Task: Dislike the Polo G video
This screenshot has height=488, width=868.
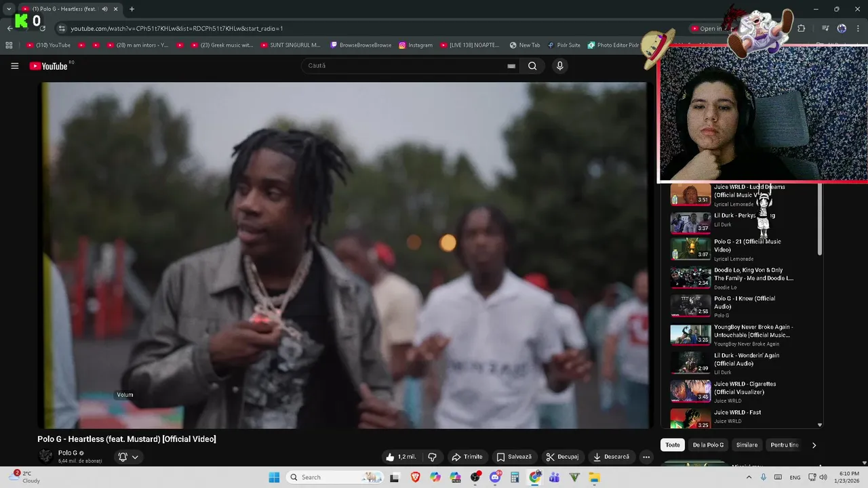Action: click(x=432, y=457)
